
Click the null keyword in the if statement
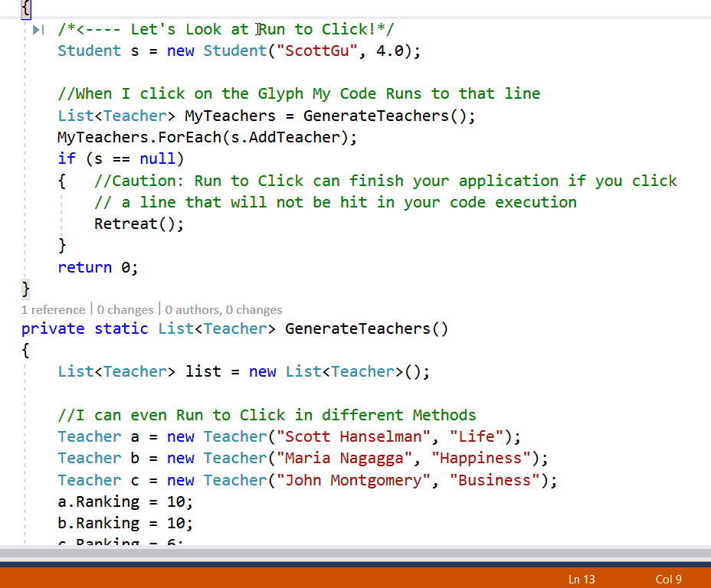tap(158, 158)
